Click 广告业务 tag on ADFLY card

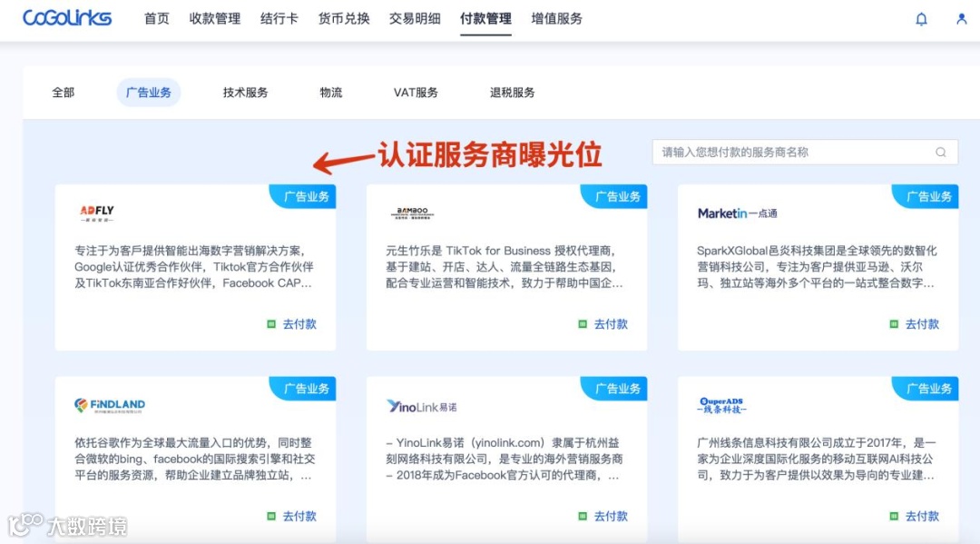coord(303,196)
